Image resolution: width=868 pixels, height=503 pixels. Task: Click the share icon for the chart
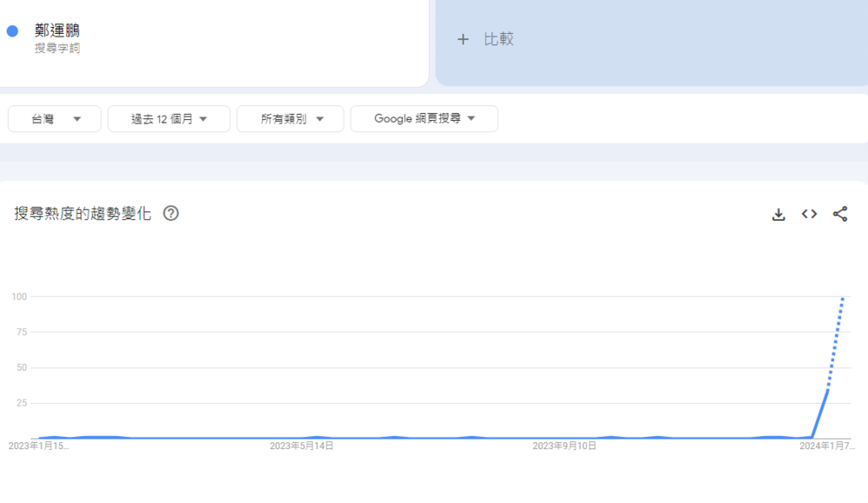coord(840,213)
